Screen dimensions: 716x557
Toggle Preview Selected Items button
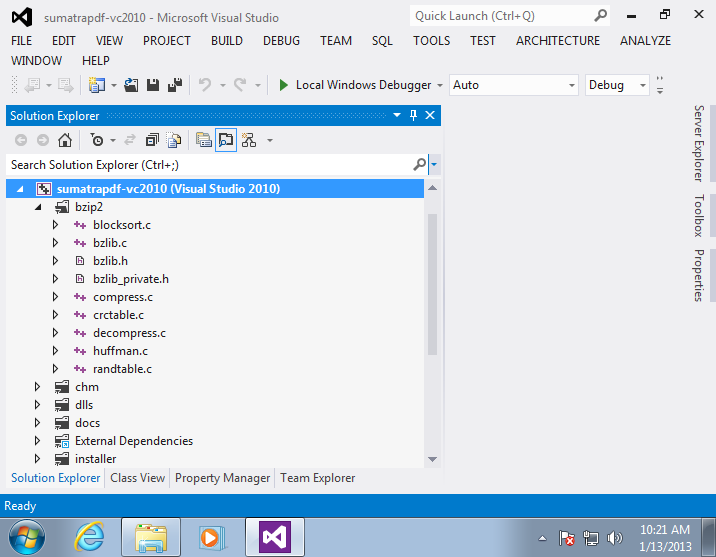tap(226, 140)
